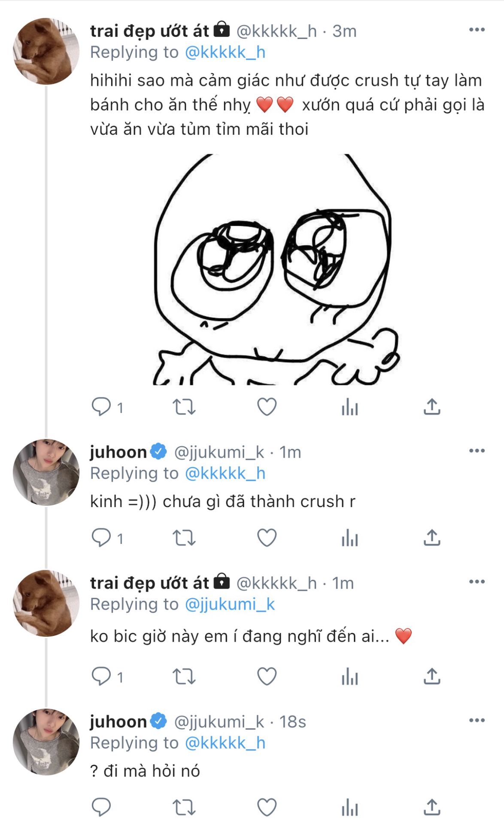Open the dog avatar of the first tweet
Image resolution: width=504 pixels, height=825 pixels.
point(46,51)
